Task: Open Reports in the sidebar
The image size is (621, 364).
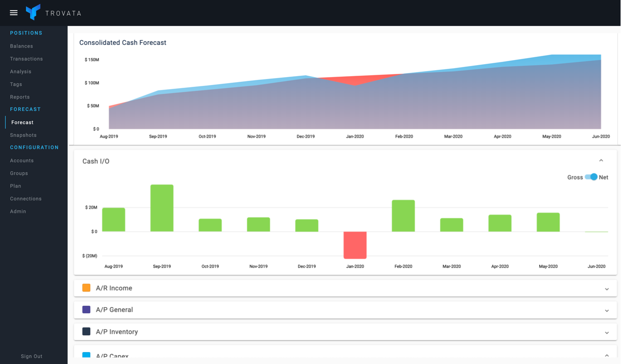Action: [x=20, y=97]
